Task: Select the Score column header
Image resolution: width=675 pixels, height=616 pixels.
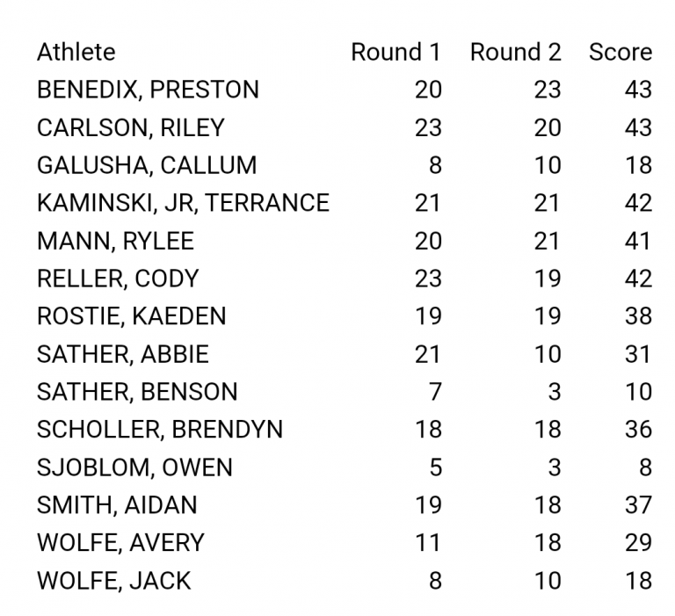Action: pos(621,52)
